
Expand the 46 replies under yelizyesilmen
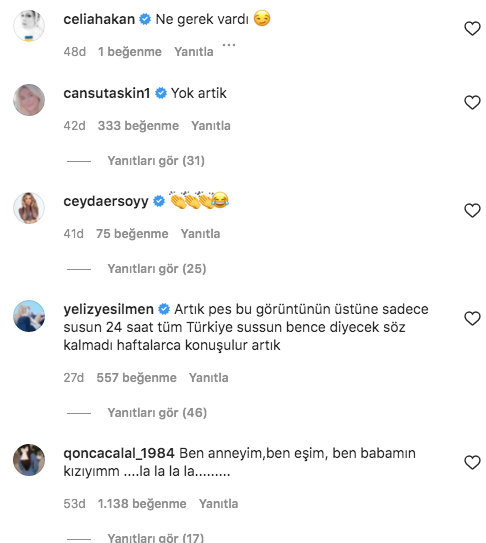tap(157, 413)
